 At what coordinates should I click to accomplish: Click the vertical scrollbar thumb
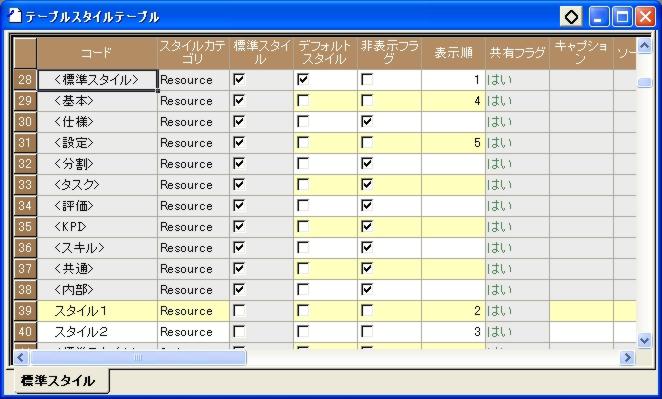644,82
